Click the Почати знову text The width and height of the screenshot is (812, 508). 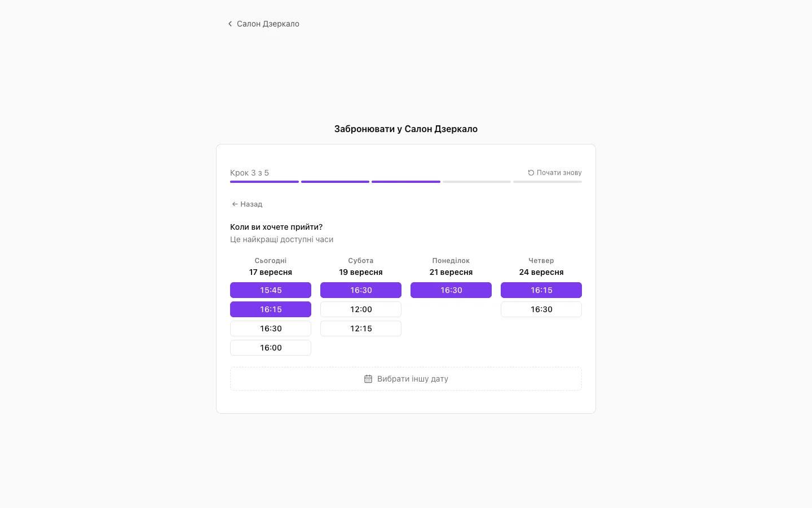click(559, 173)
